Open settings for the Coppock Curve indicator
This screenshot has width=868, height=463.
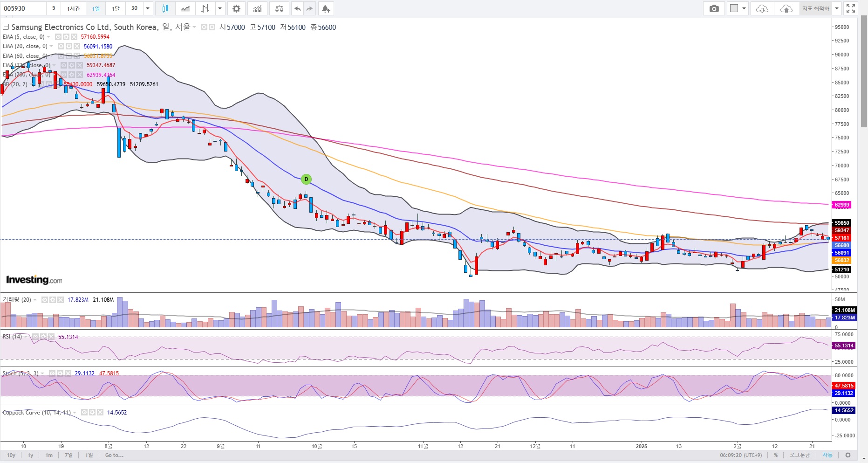pyautogui.click(x=92, y=413)
